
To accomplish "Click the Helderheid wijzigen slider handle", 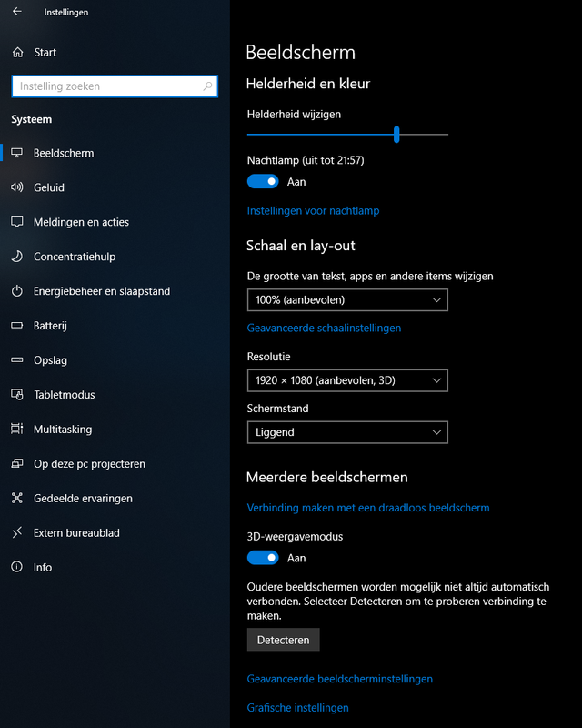I will tap(396, 134).
